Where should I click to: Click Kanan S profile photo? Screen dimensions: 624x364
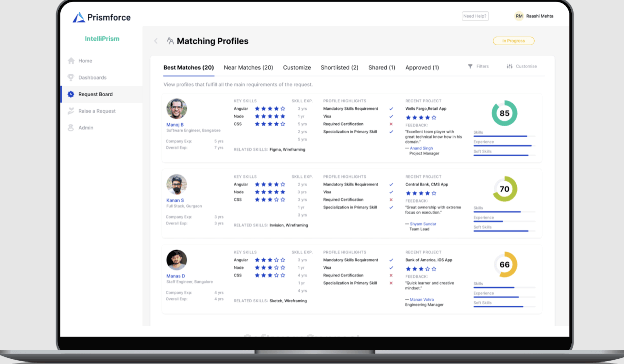click(x=177, y=184)
